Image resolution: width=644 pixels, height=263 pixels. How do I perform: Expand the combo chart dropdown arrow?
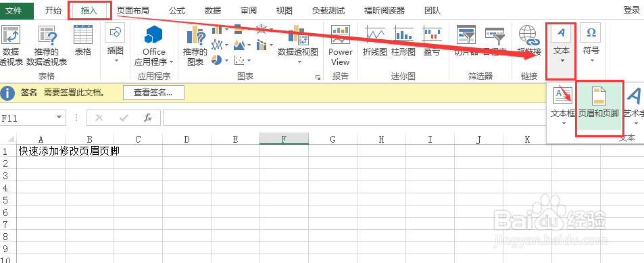tap(271, 45)
